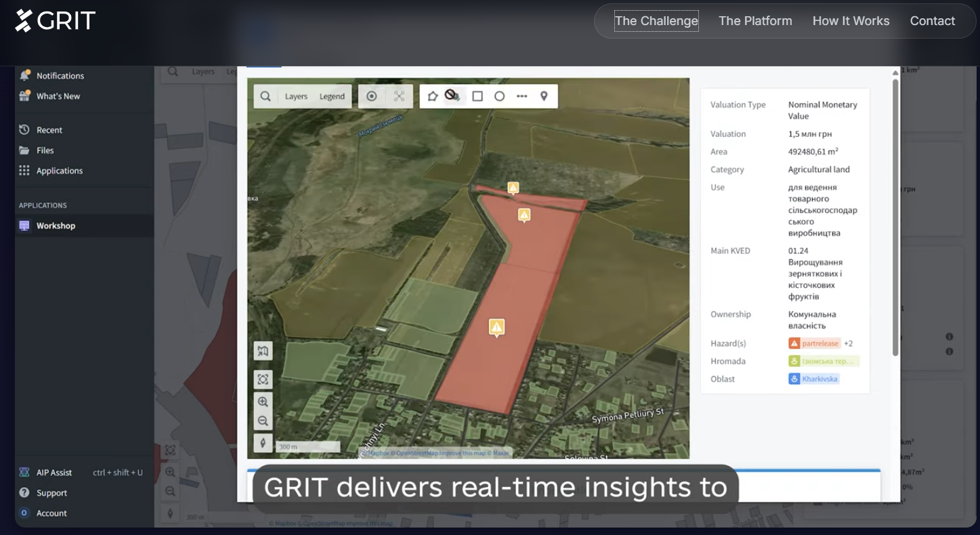Zoom out on the map
Viewport: 980px width, 535px height.
pyautogui.click(x=263, y=421)
